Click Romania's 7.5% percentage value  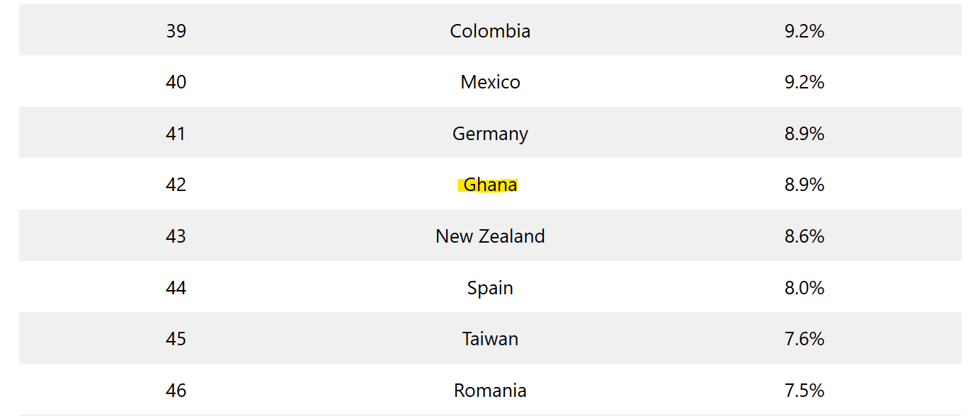(804, 391)
